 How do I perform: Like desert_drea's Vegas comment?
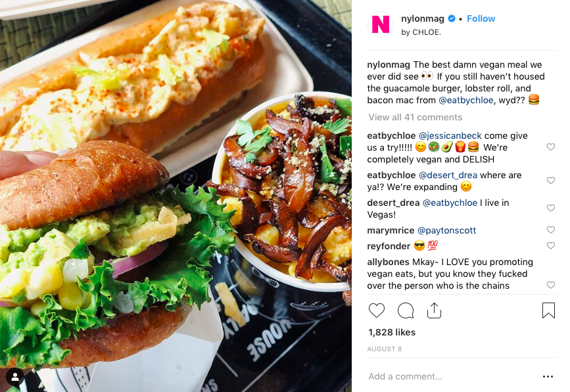[551, 208]
